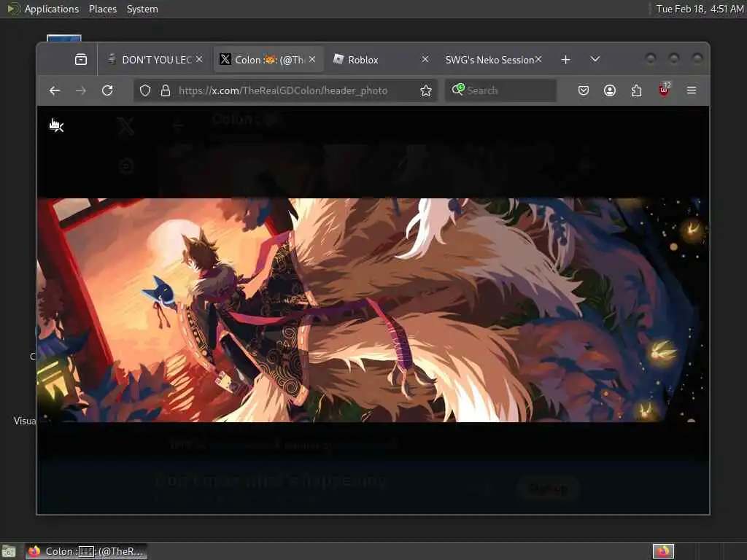Open a new browser tab
The image size is (747, 560).
coord(565,60)
